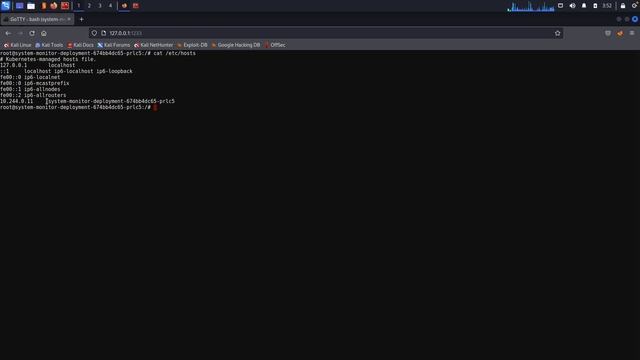Screen dimensions: 640x360
Task: Open the Kali Forums bookmark
Action: click(114, 45)
